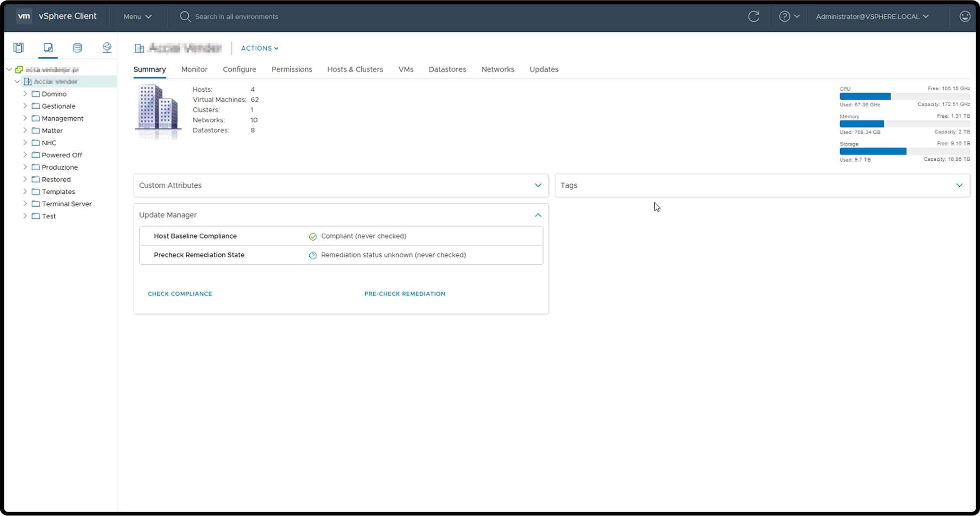980x516 pixels.
Task: Open the help question-mark icon
Action: 784,16
